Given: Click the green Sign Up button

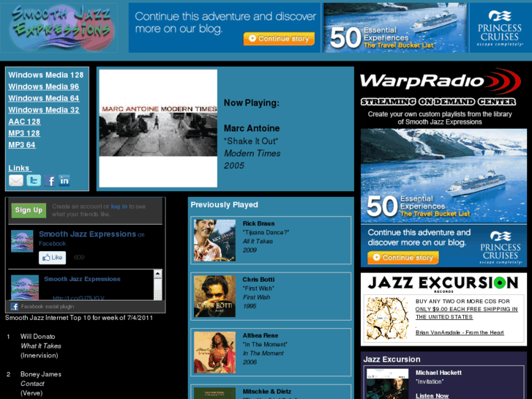Looking at the screenshot, I should point(29,211).
